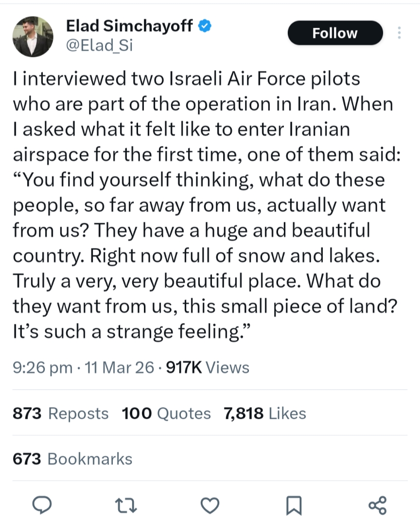420x521 pixels.
Task: Open Elad Simchayoff's profile picture
Action: (32, 36)
